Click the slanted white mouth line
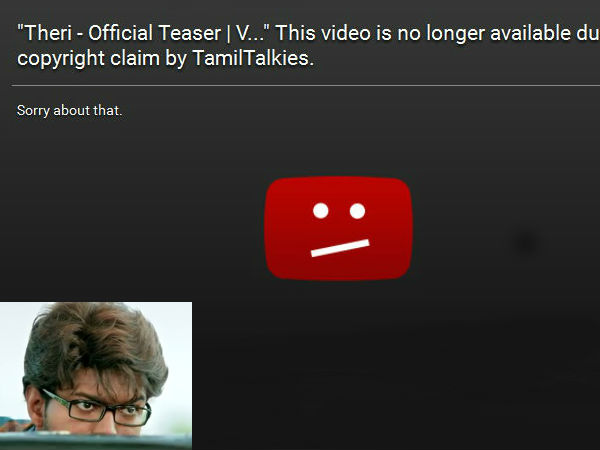 [340, 248]
